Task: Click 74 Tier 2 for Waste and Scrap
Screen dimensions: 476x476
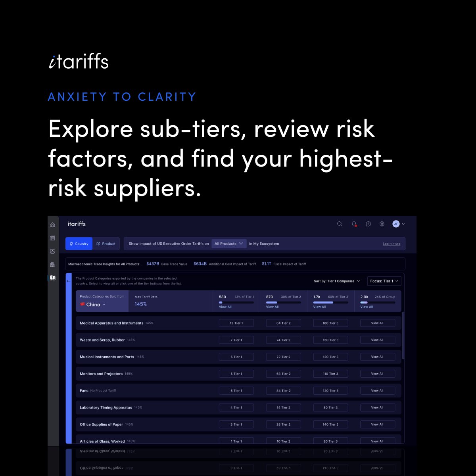Action: pos(283,340)
